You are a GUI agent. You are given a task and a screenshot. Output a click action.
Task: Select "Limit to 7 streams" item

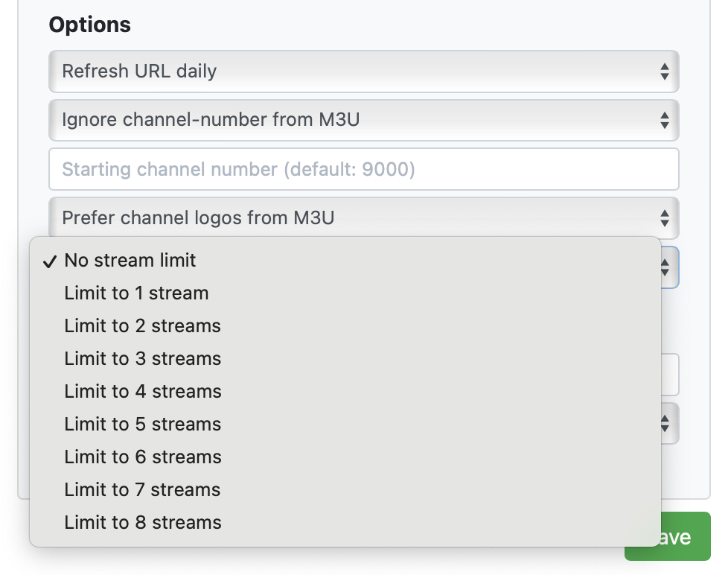(x=142, y=490)
